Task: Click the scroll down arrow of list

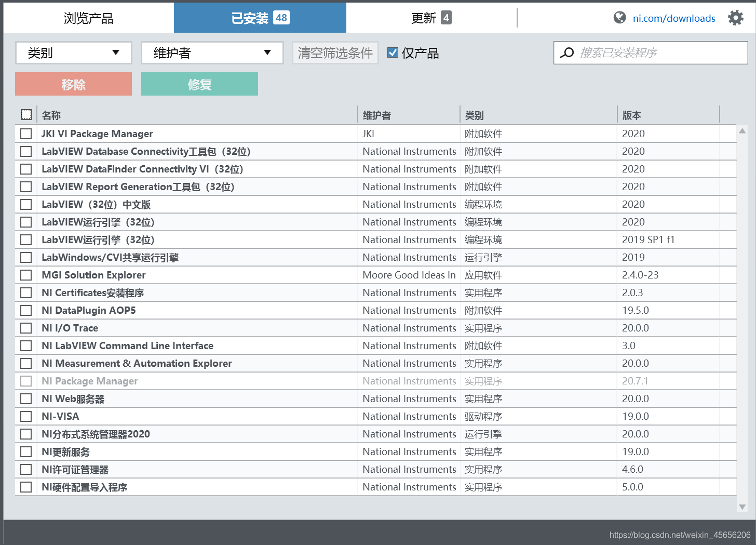Action: (x=743, y=507)
